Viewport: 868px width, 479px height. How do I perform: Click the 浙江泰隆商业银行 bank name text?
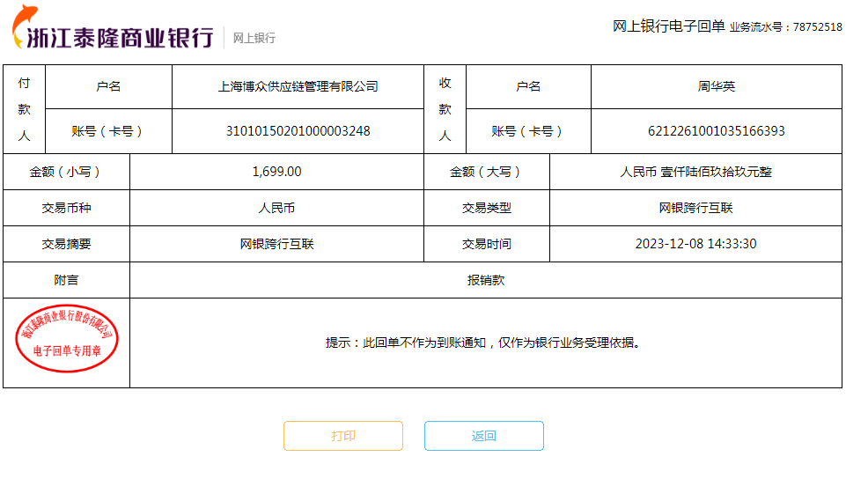click(x=121, y=38)
